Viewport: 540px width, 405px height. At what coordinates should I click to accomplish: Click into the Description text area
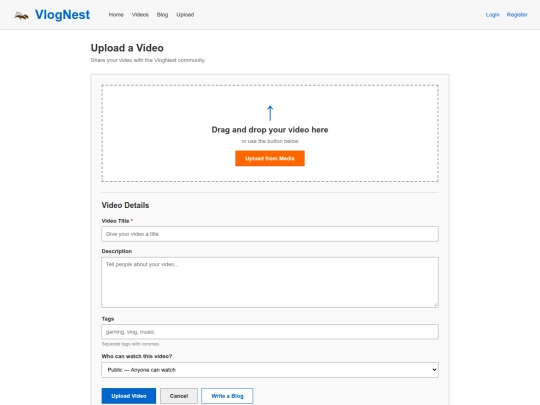click(270, 282)
